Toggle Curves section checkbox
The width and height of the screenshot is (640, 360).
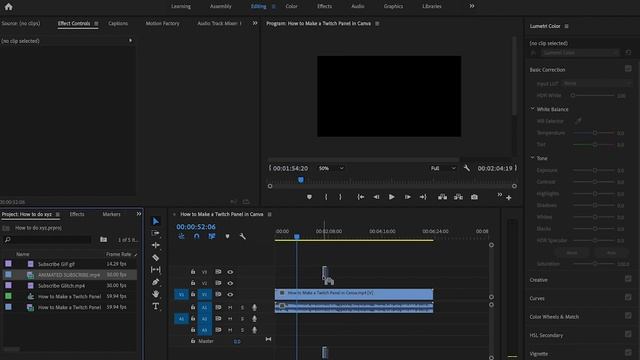pos(628,297)
